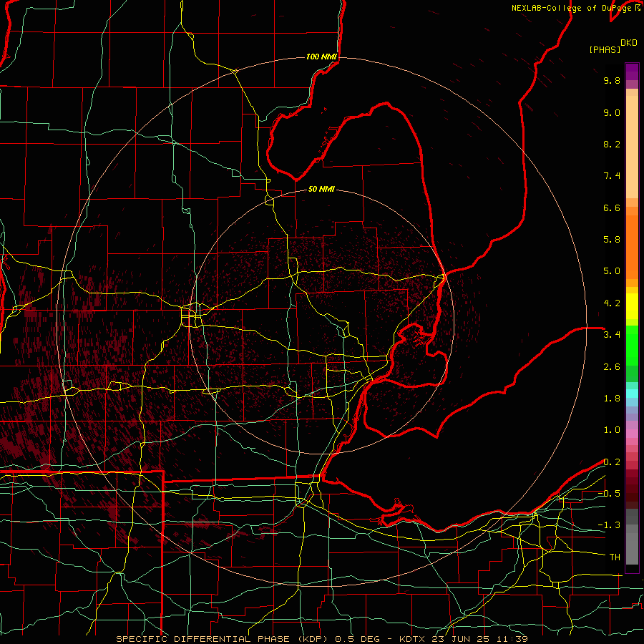Viewport: 644px width, 644px height.
Task: Click the 9.0 scale value
Action: [612, 112]
